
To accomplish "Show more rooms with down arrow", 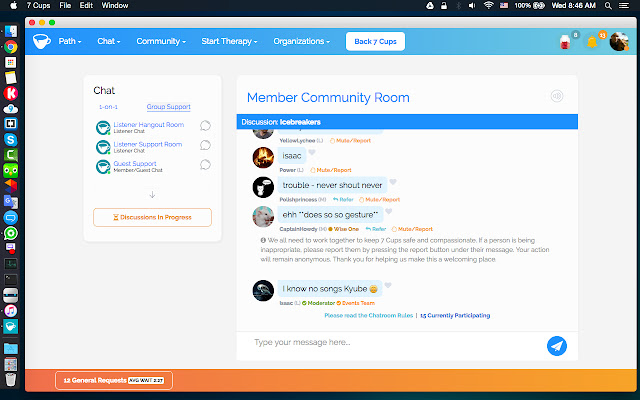I will [152, 194].
